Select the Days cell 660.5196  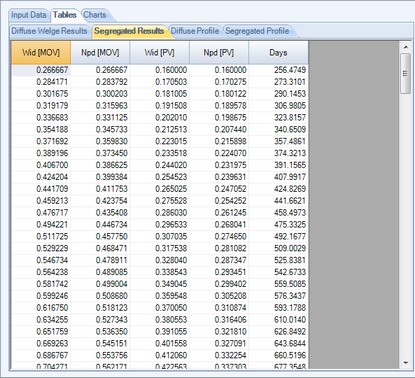point(278,356)
